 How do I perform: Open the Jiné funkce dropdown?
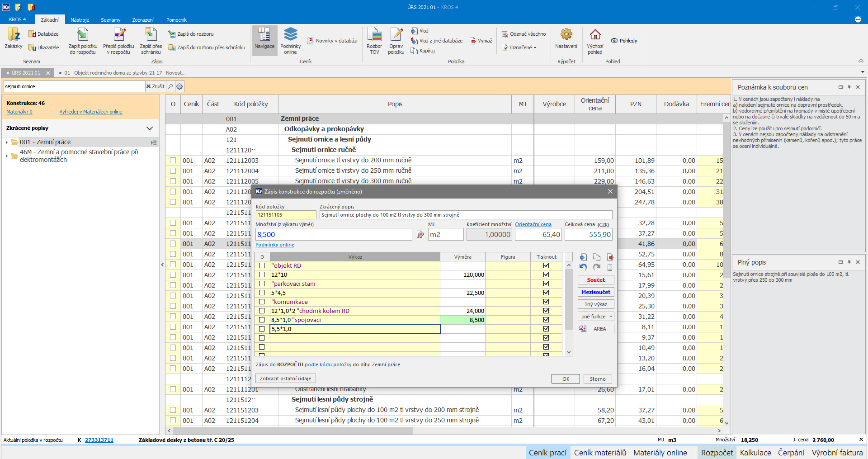[596, 317]
